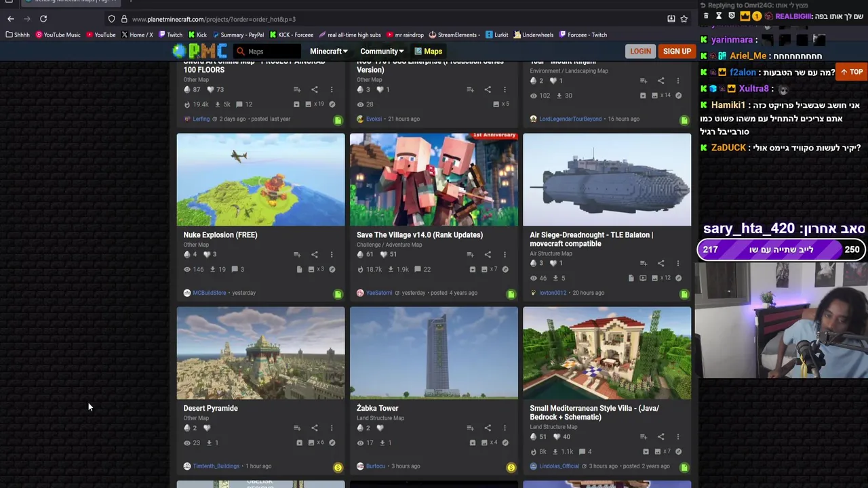
Task: Open the StreamElements bookmark
Action: point(454,35)
